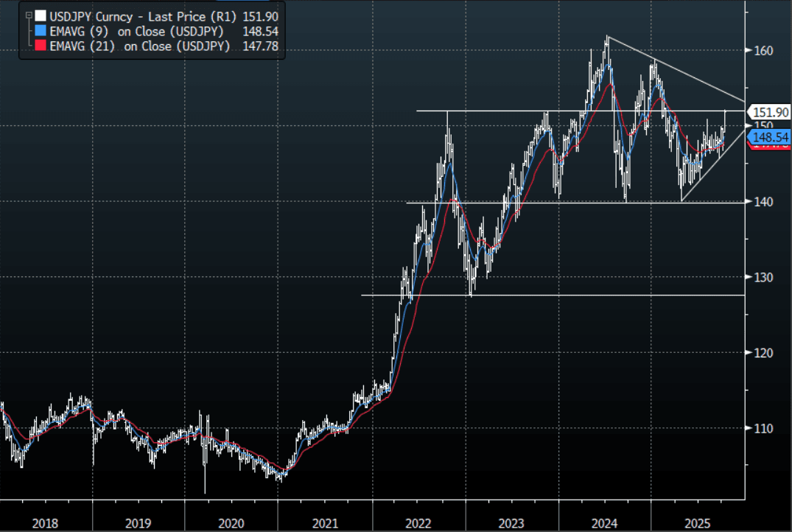Click the 2023 label on the time axis

(x=511, y=523)
